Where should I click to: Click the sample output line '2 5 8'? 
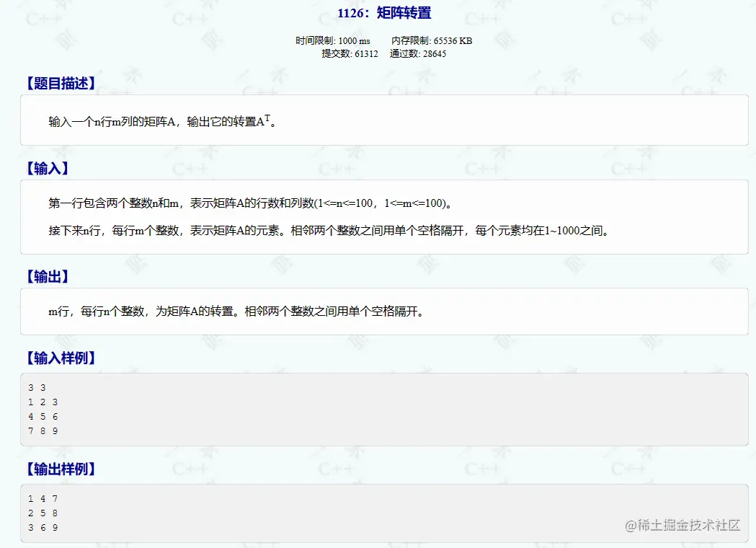(43, 513)
